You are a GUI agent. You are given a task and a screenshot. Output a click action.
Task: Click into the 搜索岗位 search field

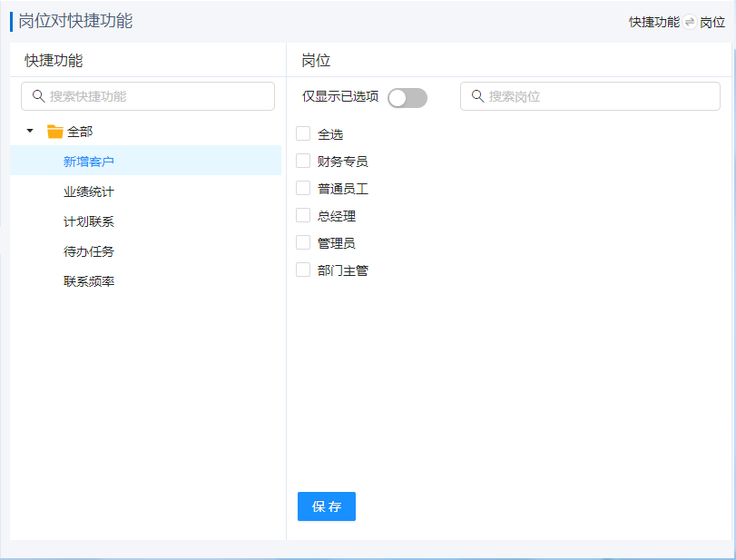pyautogui.click(x=599, y=96)
